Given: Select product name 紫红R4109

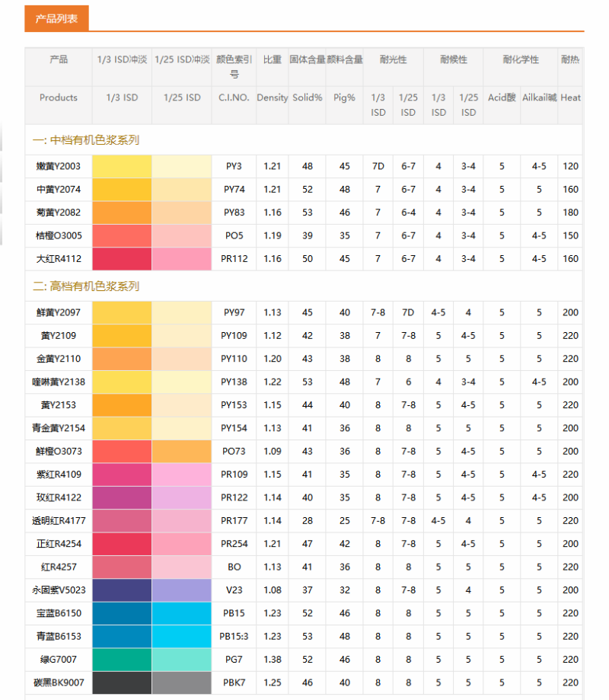Looking at the screenshot, I should click(x=59, y=475).
